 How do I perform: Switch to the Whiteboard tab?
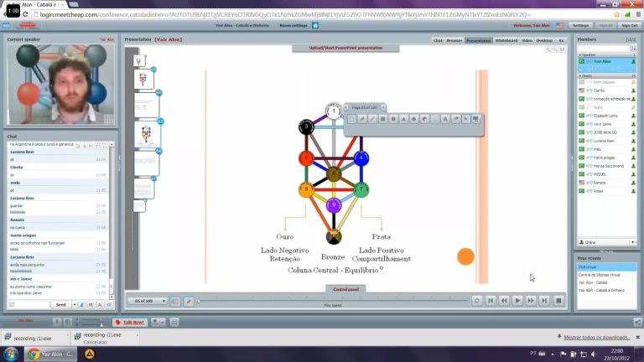pos(506,40)
